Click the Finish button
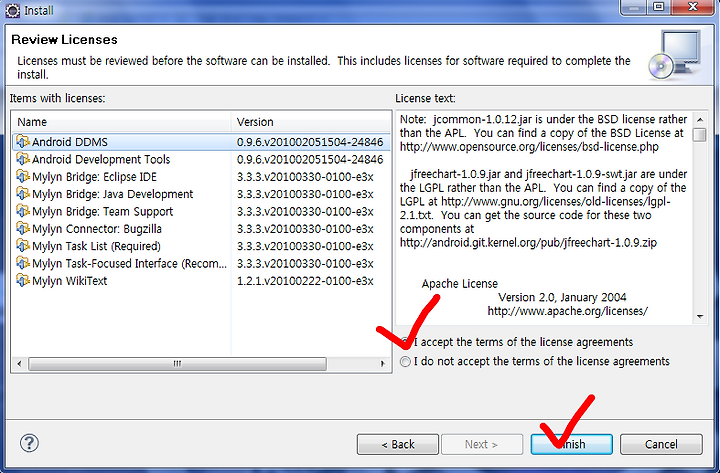This screenshot has height=473, width=720. pyautogui.click(x=571, y=444)
